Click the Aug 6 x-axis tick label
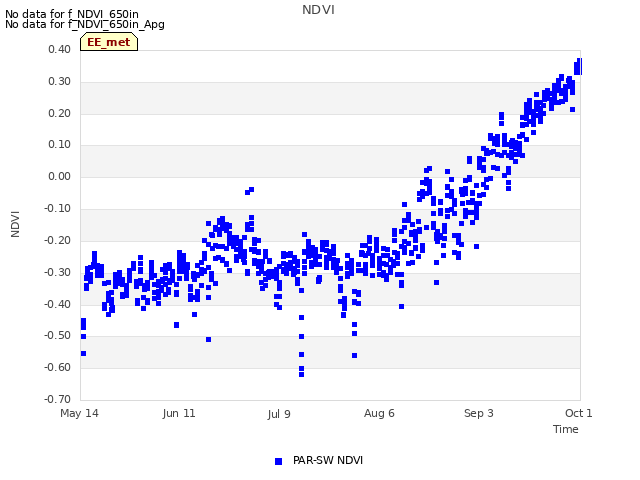 tap(379, 413)
